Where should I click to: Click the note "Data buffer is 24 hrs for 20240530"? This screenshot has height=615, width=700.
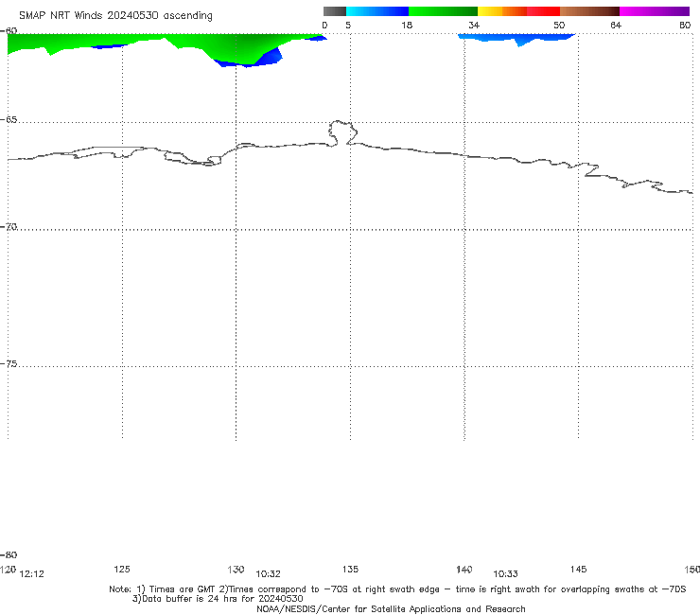pos(218,599)
